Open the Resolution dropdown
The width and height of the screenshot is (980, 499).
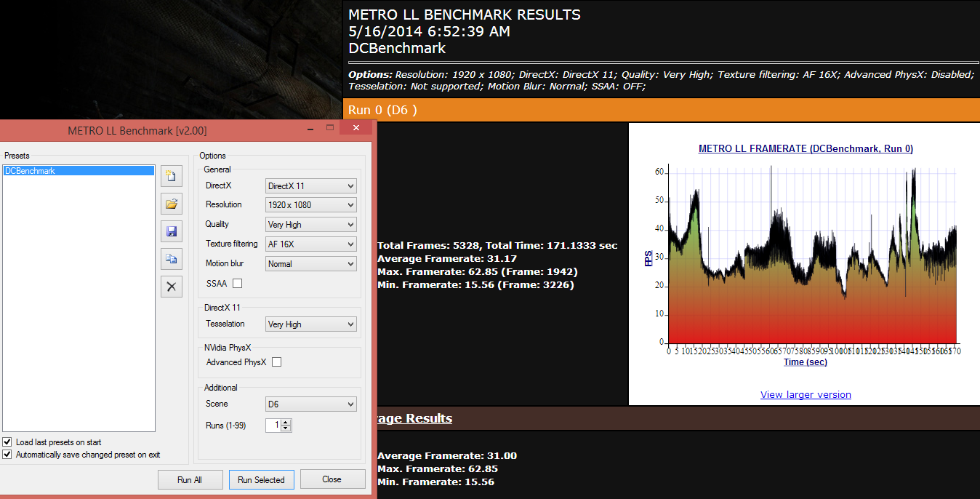[x=311, y=205]
